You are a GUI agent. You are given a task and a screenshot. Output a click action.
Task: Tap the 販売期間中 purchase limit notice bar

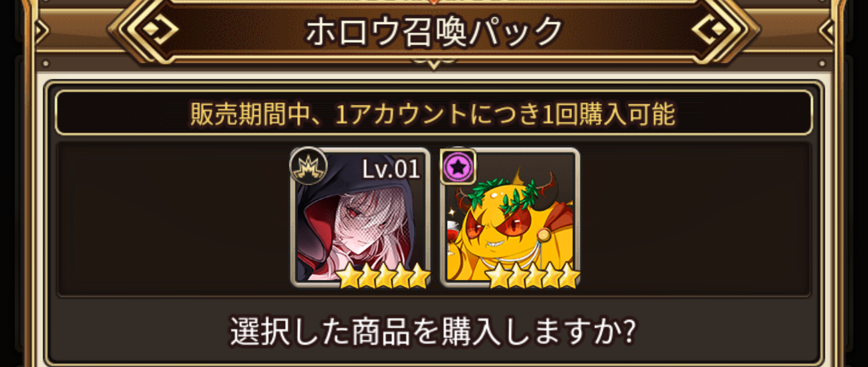[434, 113]
